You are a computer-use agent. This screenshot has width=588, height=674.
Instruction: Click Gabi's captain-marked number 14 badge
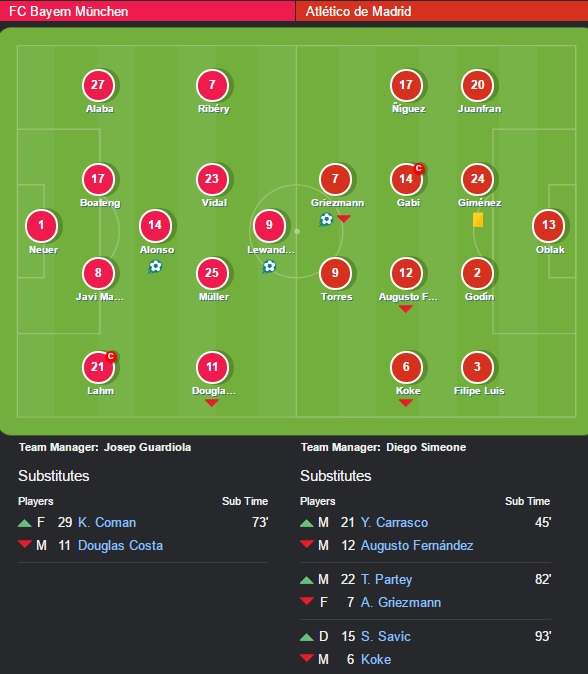(407, 179)
